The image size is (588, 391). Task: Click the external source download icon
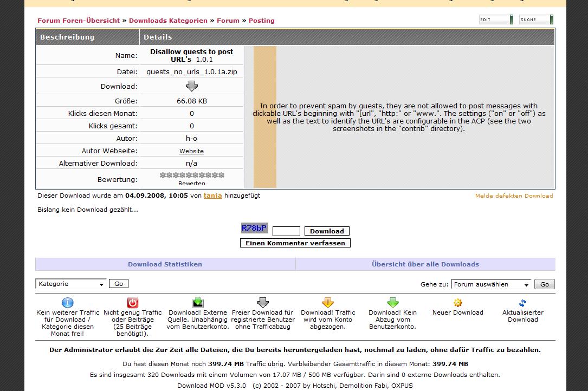pyautogui.click(x=198, y=303)
